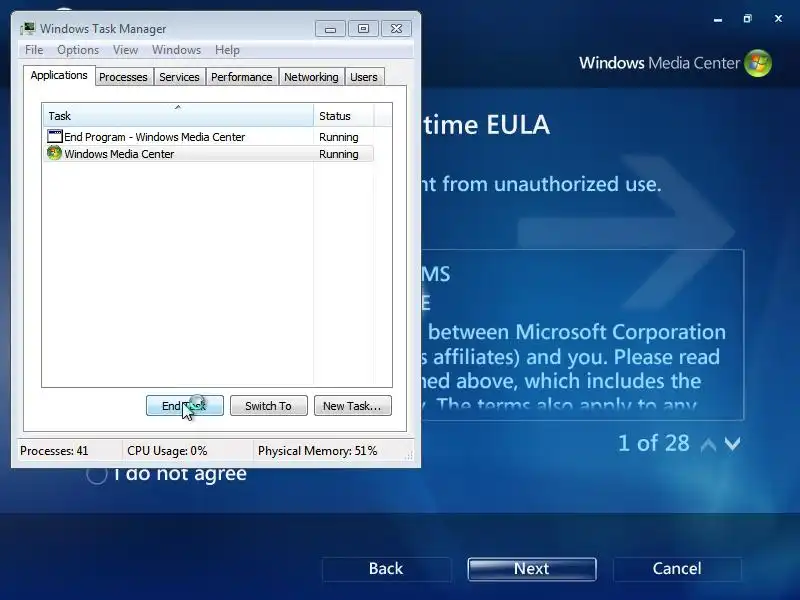
Task: Click the 'CPU Usage: 0%' status bar entry
Action: [188, 451]
